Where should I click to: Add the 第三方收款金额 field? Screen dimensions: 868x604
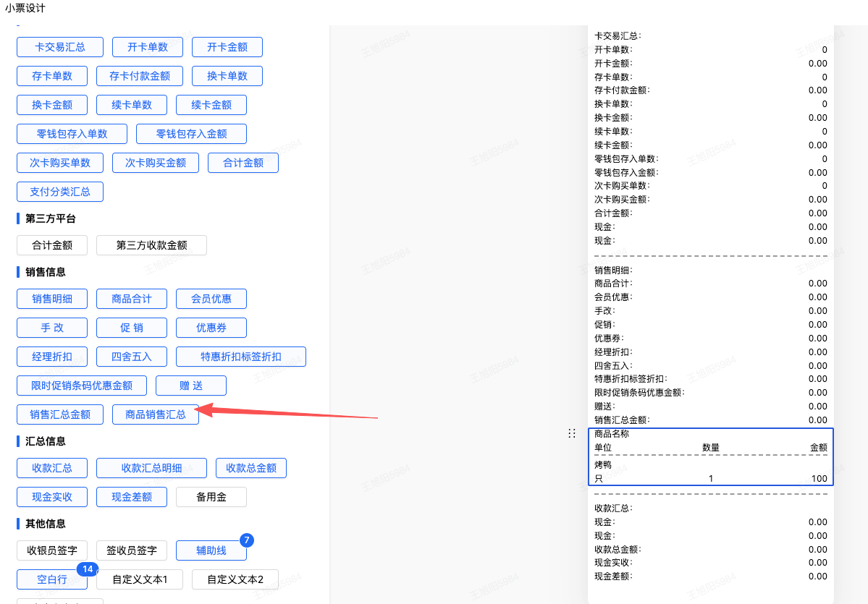pos(152,245)
